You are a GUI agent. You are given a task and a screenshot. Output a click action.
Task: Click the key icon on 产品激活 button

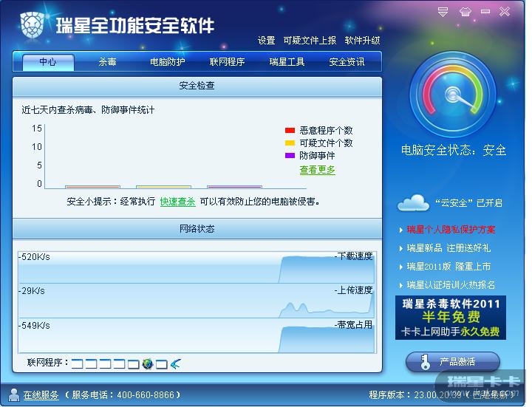424,362
